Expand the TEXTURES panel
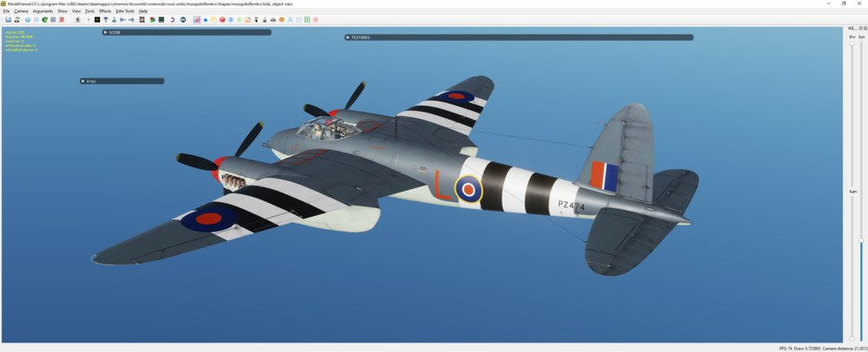Viewport: 868px width, 352px height. tap(519, 37)
